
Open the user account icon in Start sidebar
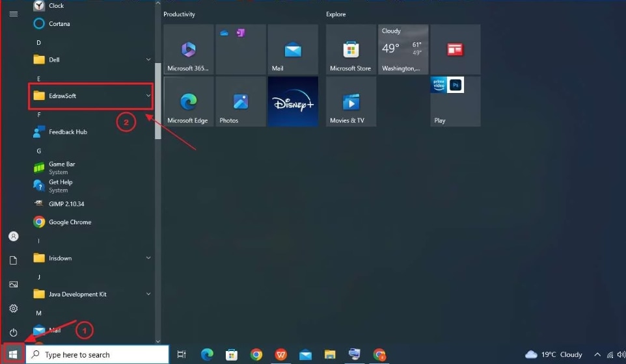pos(14,237)
